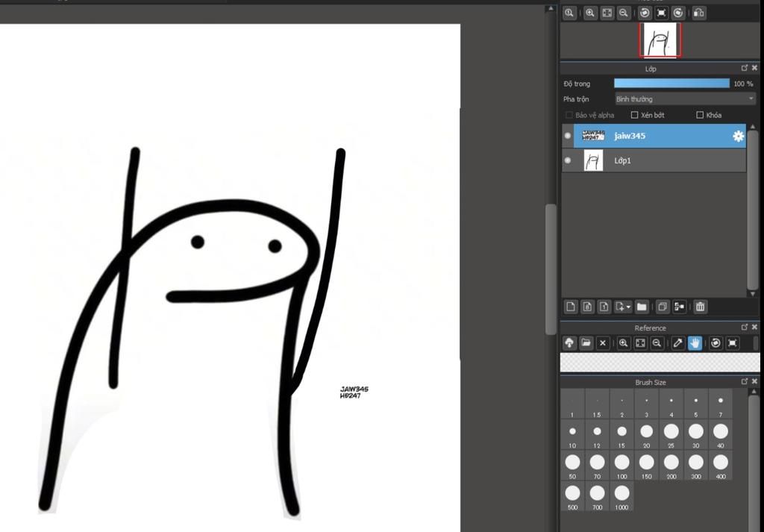Screen dimensions: 764x532
Task: Close the Reference panel
Action: [755, 328]
